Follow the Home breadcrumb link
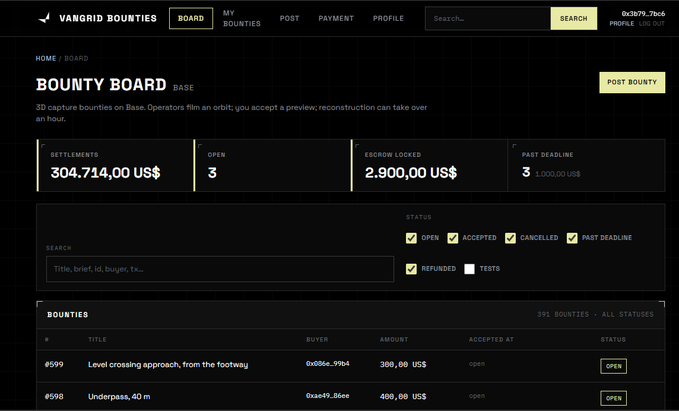 coord(46,58)
